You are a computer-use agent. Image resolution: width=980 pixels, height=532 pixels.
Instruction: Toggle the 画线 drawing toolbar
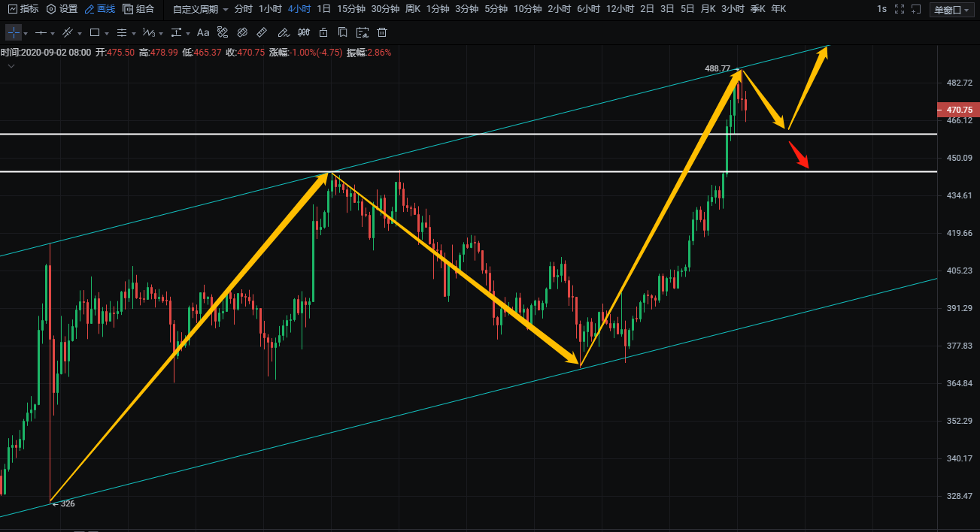click(100, 9)
